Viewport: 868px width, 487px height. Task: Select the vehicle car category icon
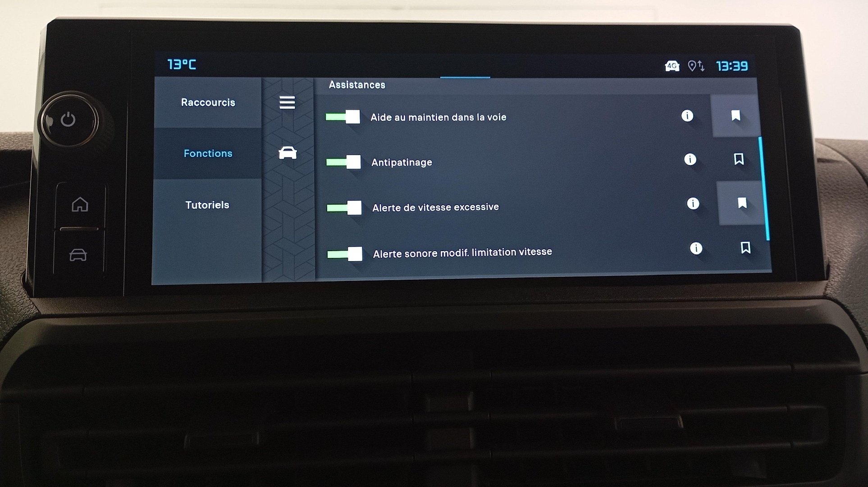pos(288,153)
